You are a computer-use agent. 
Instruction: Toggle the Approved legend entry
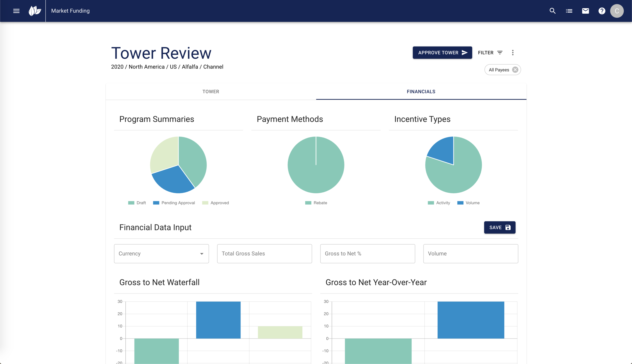click(215, 203)
